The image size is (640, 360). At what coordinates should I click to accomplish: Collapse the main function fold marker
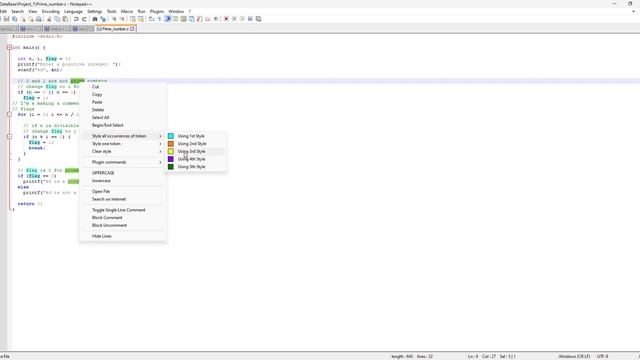pos(9,47)
